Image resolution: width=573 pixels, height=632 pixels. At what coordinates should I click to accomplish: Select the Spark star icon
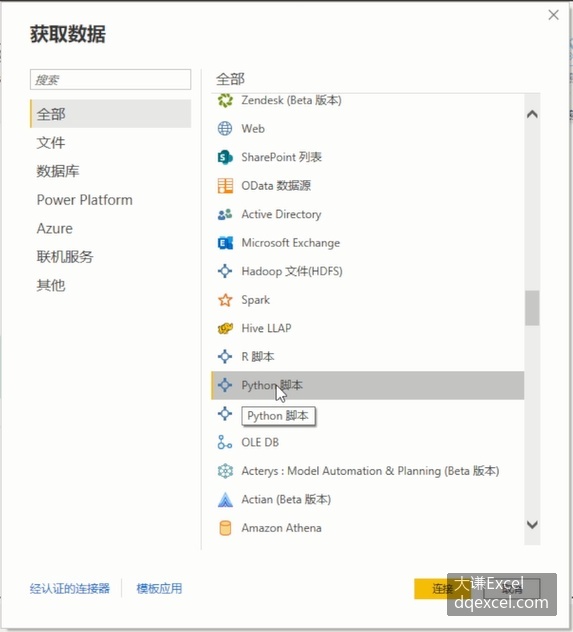click(x=225, y=300)
